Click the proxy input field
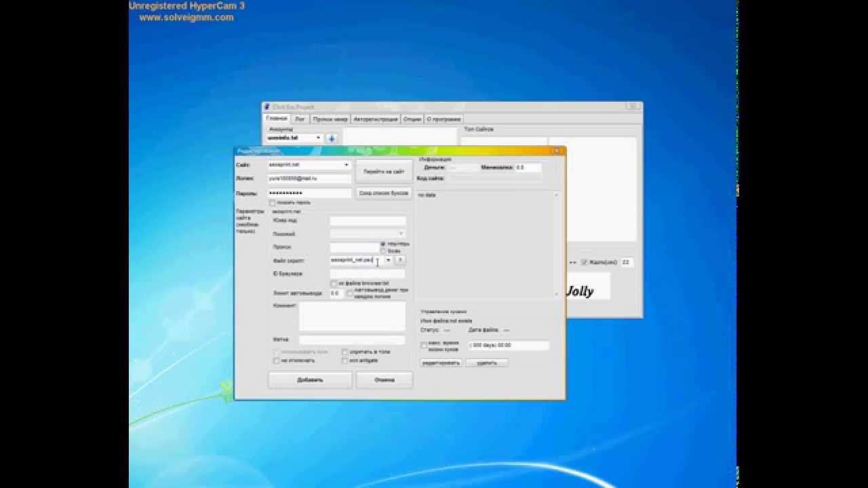This screenshot has width=868, height=488. (354, 247)
